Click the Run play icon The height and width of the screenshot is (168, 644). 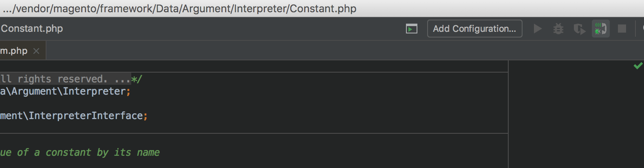point(538,29)
